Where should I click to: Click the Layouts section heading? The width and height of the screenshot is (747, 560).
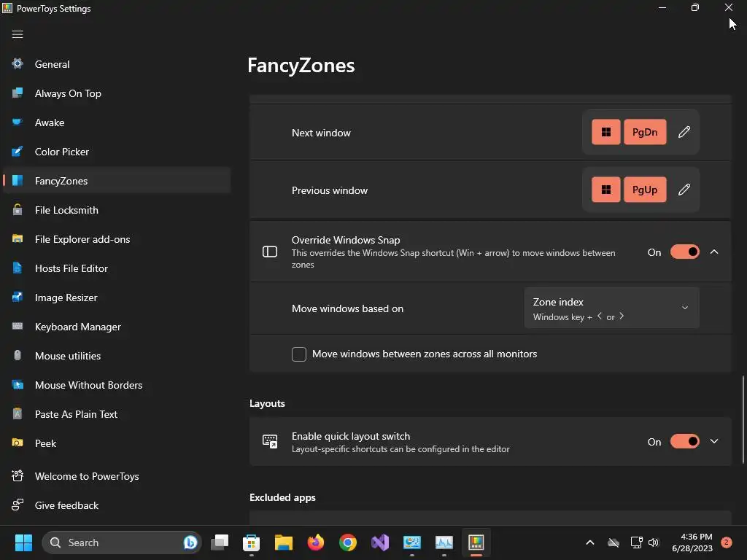[267, 403]
